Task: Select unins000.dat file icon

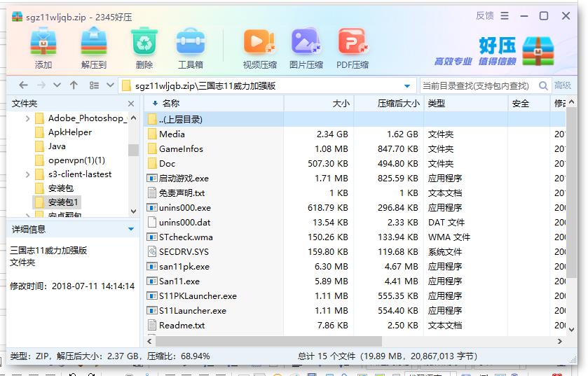Action: coord(152,222)
